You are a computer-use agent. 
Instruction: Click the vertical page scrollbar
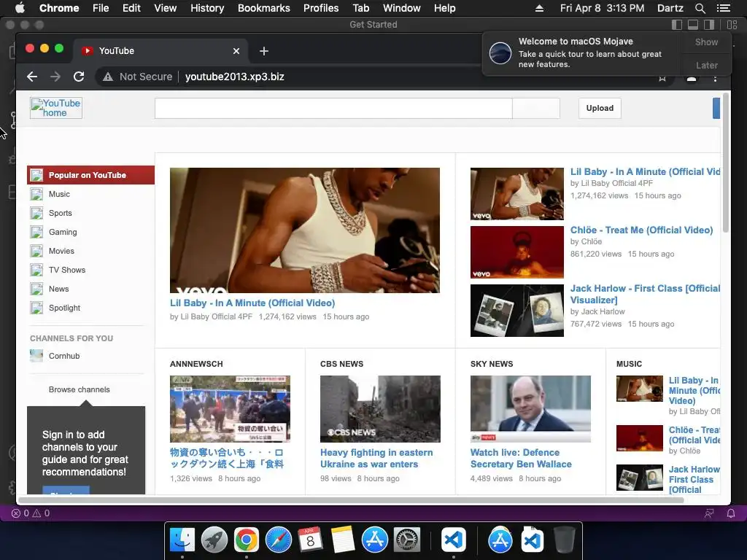pyautogui.click(x=726, y=162)
